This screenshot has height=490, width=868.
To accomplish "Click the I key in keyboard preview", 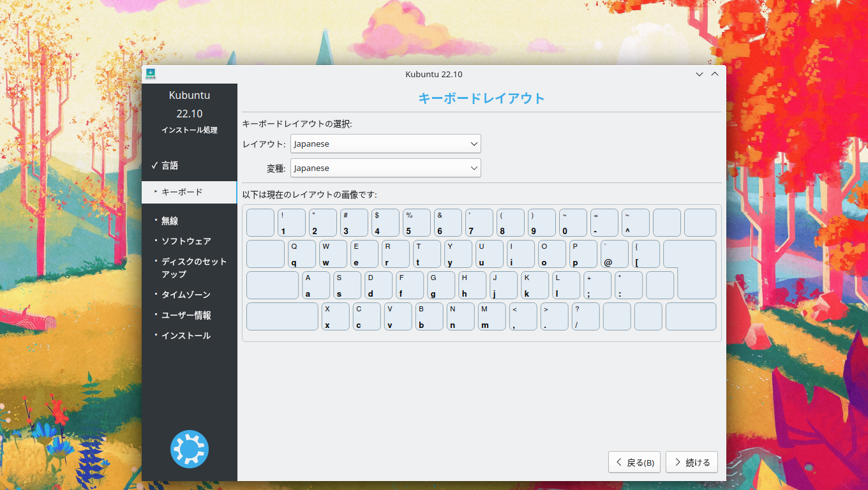I will point(521,254).
